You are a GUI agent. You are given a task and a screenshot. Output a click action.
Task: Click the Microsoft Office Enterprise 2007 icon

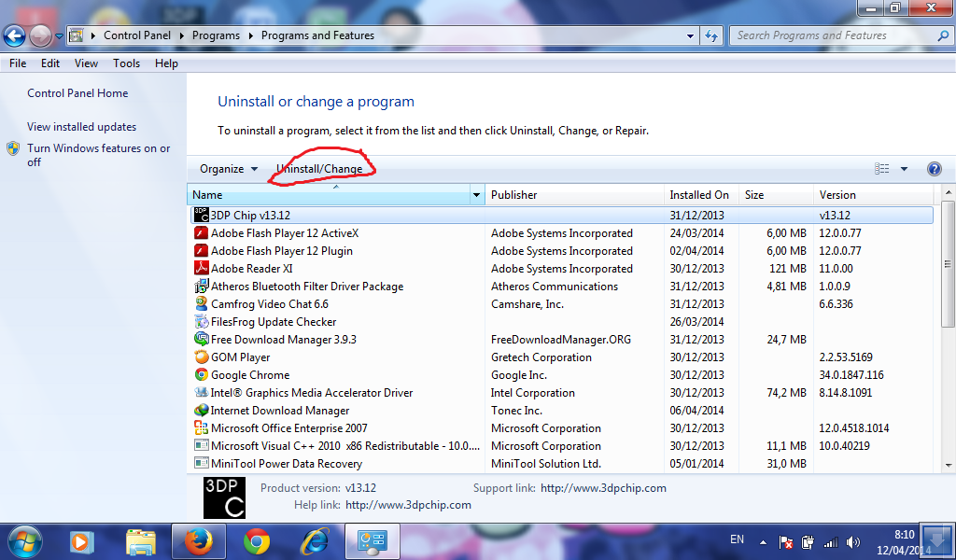coord(202,427)
